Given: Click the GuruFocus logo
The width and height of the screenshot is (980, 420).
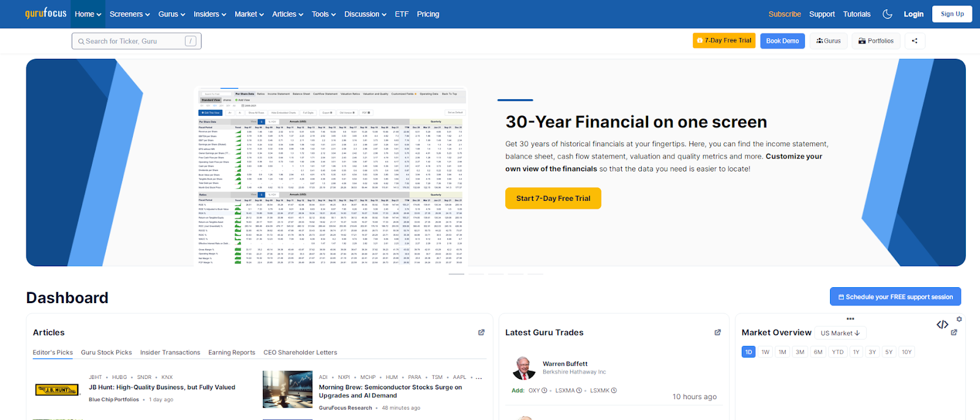Looking at the screenshot, I should click(46, 13).
